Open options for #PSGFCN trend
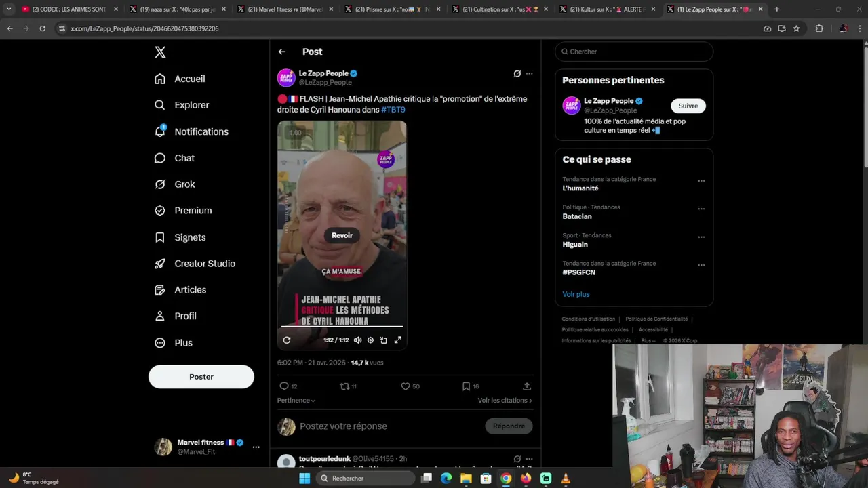868x488 pixels. pyautogui.click(x=701, y=265)
